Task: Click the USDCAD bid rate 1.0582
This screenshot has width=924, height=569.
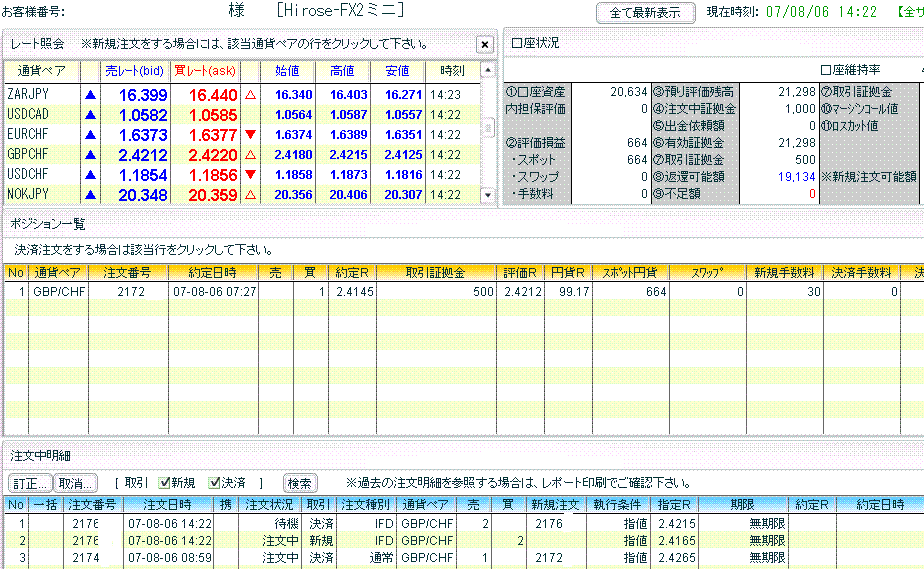Action: 143,115
